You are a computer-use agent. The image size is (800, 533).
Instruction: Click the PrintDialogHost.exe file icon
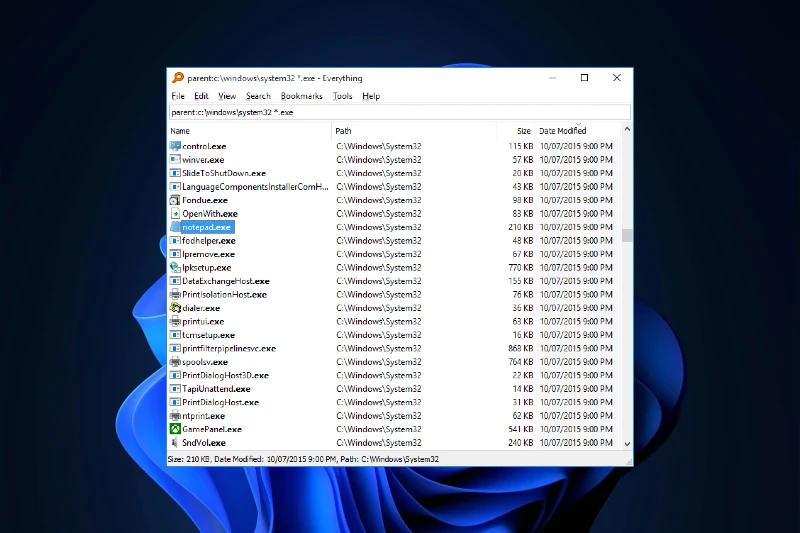click(x=175, y=402)
